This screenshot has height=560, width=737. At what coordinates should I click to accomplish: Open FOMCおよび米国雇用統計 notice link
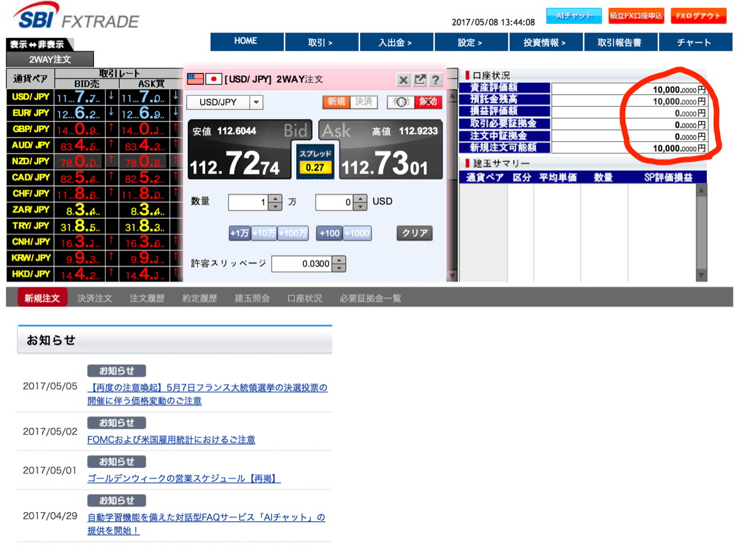[x=171, y=440]
